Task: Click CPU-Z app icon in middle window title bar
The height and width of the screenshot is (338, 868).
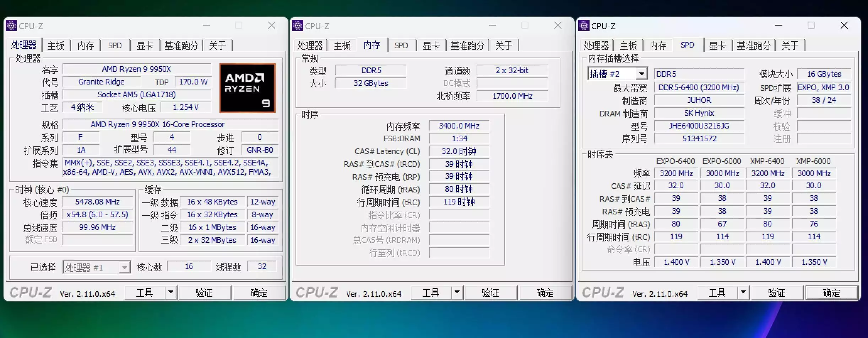Action: [x=298, y=26]
